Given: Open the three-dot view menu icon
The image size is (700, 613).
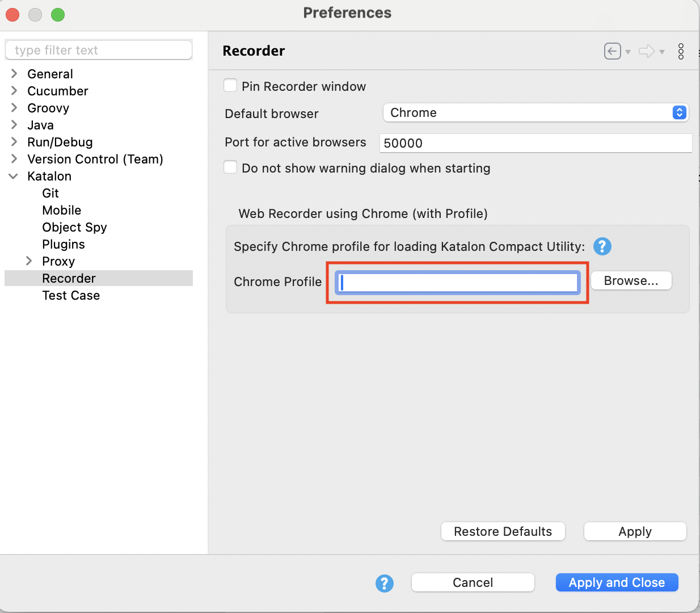Looking at the screenshot, I should pyautogui.click(x=681, y=51).
